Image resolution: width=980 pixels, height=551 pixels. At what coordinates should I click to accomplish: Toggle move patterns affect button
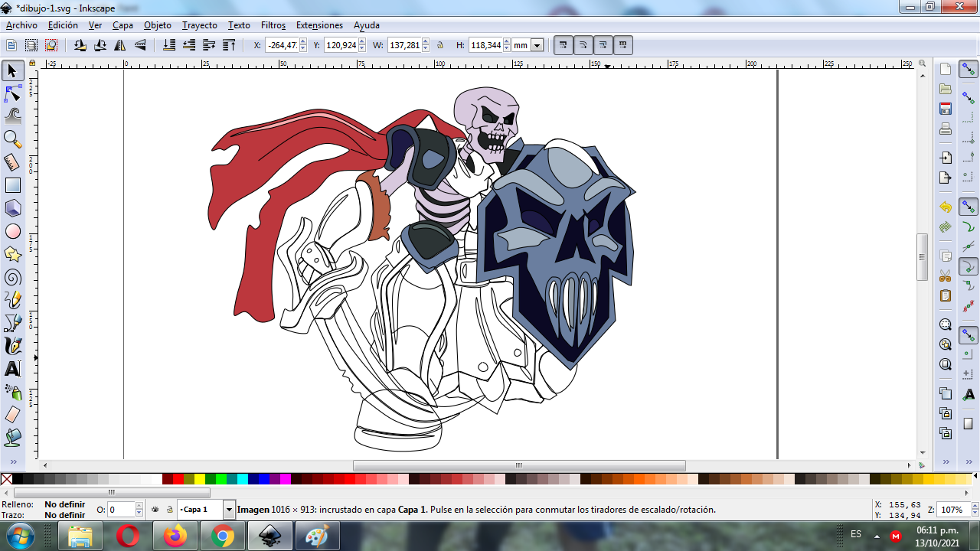623,45
